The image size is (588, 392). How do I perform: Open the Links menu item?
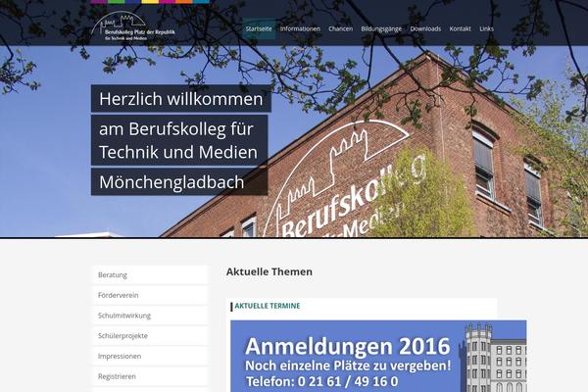click(486, 28)
